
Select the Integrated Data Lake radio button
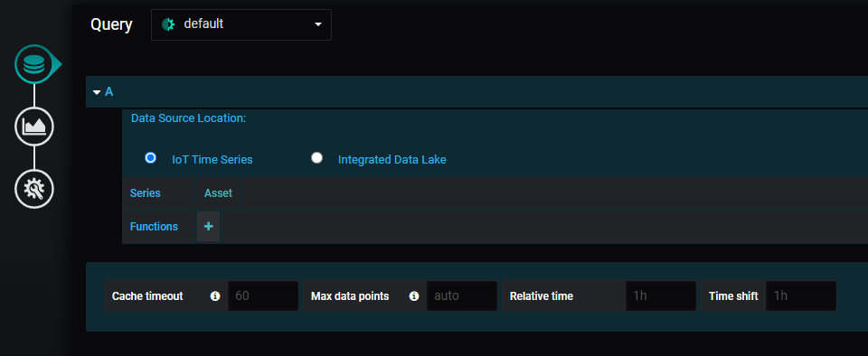coord(316,158)
